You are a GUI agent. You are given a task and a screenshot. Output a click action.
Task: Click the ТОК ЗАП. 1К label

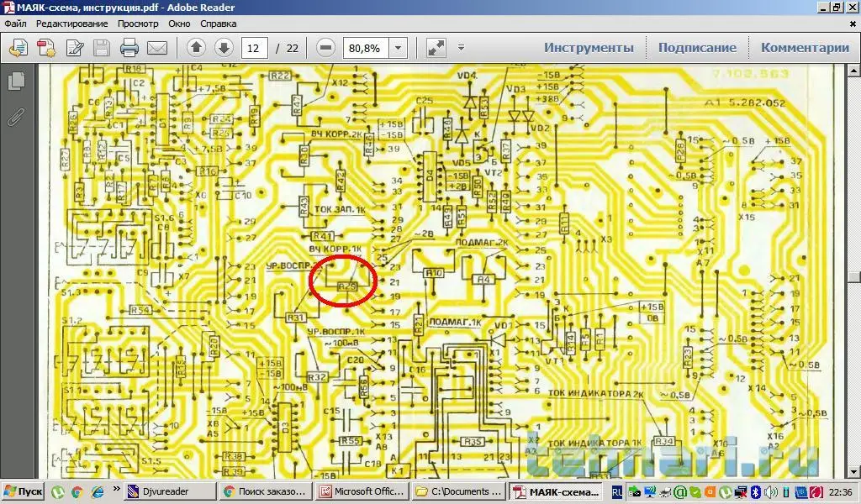[340, 209]
